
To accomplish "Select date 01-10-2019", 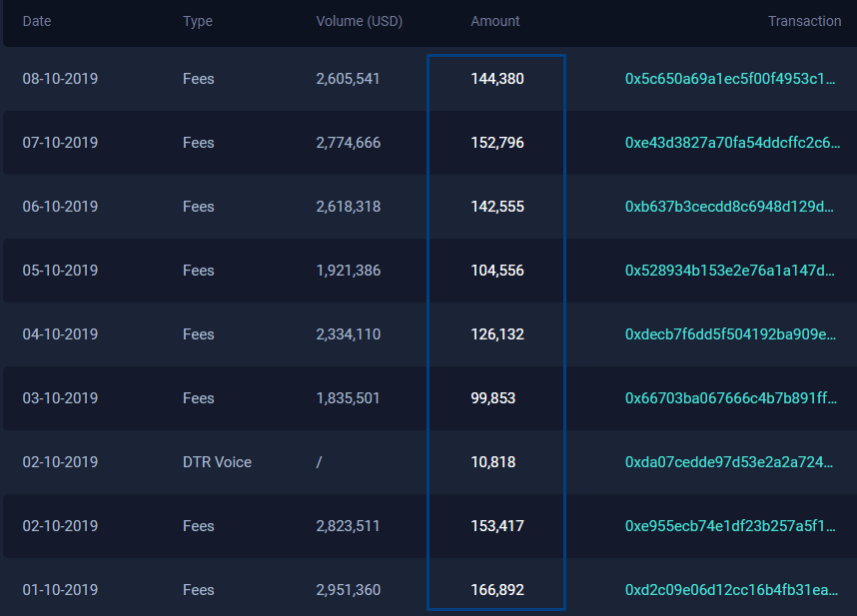I will 60,590.
